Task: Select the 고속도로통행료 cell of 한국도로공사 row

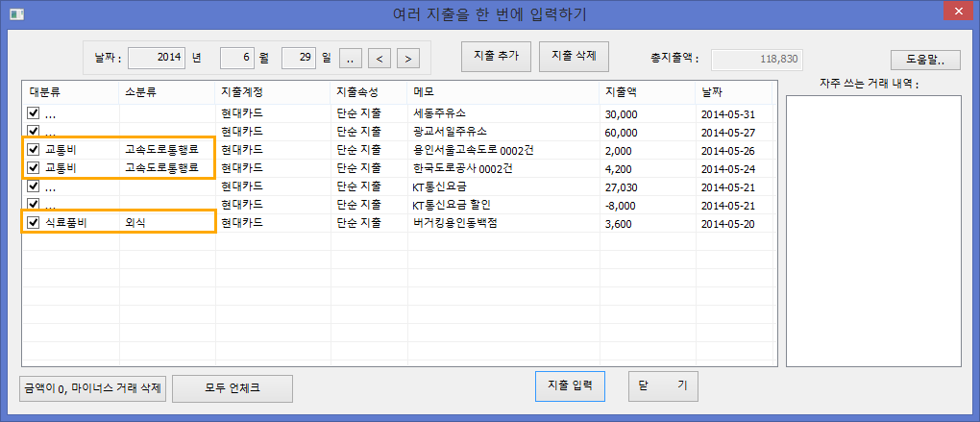Action: [x=167, y=168]
